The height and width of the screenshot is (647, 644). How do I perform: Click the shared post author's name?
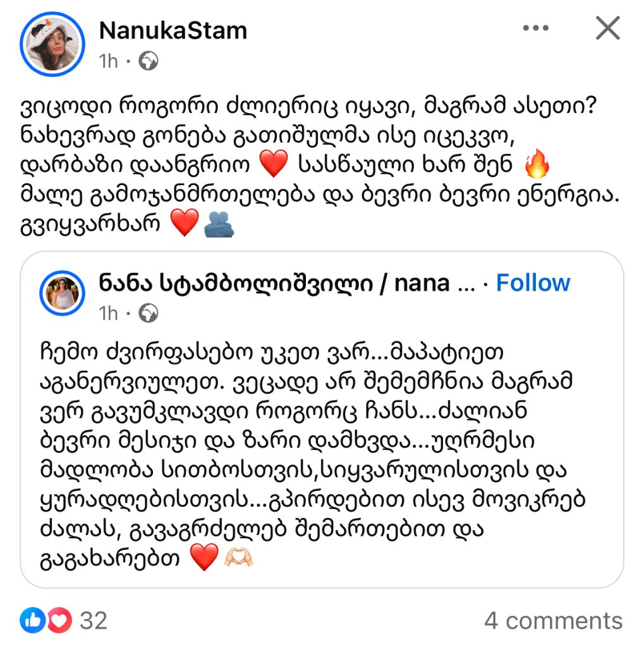coord(274,282)
